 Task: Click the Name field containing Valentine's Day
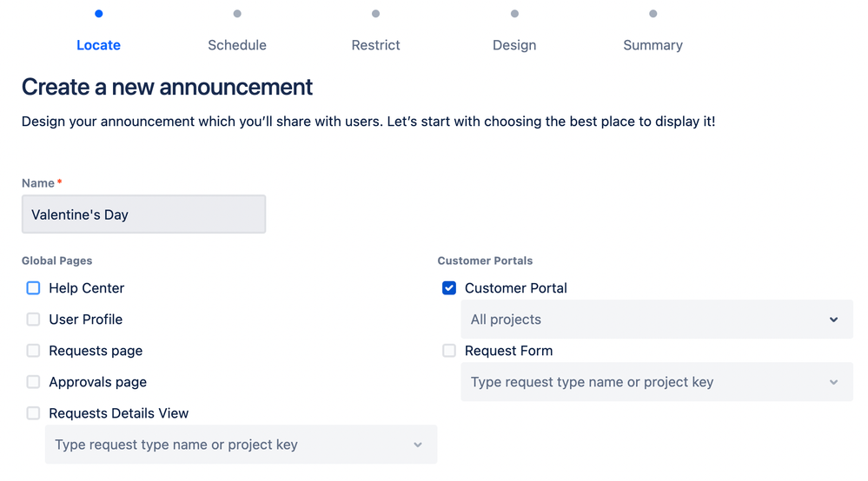[143, 214]
